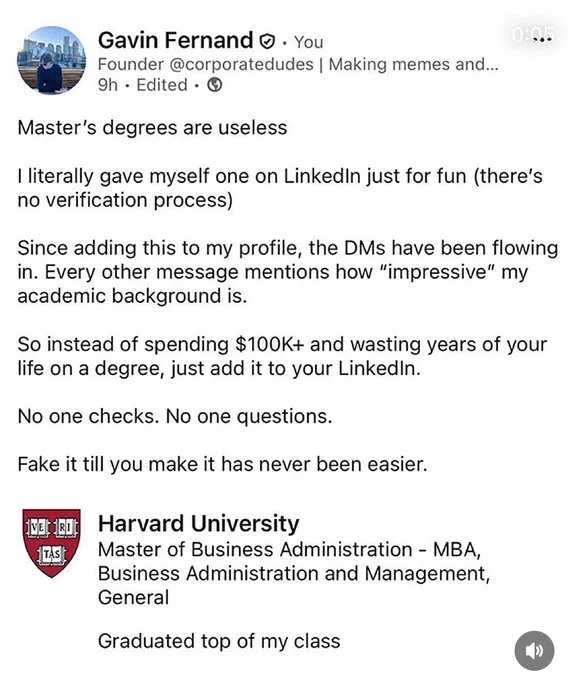Click the 0:05 video timer overlay
The width and height of the screenshot is (576, 680).
tap(532, 34)
